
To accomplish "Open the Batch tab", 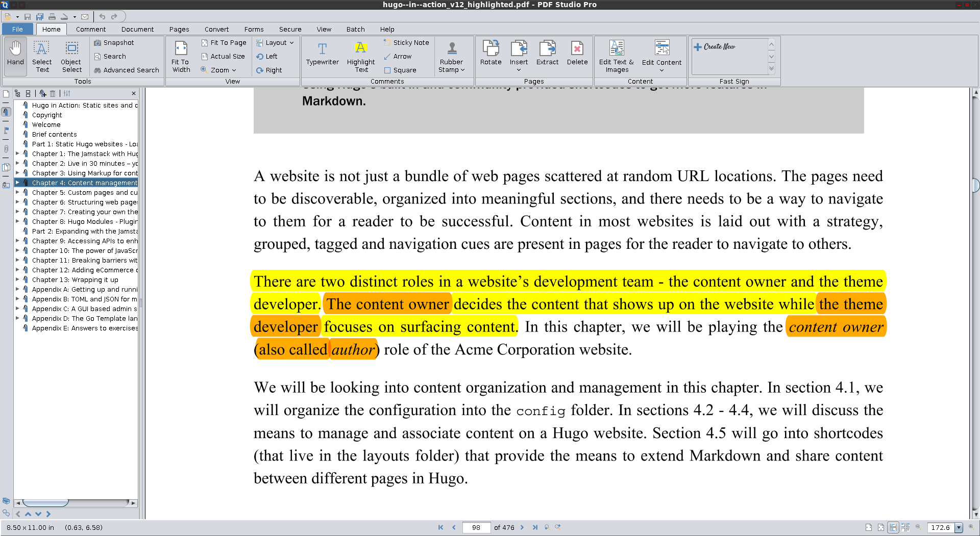I will [355, 29].
